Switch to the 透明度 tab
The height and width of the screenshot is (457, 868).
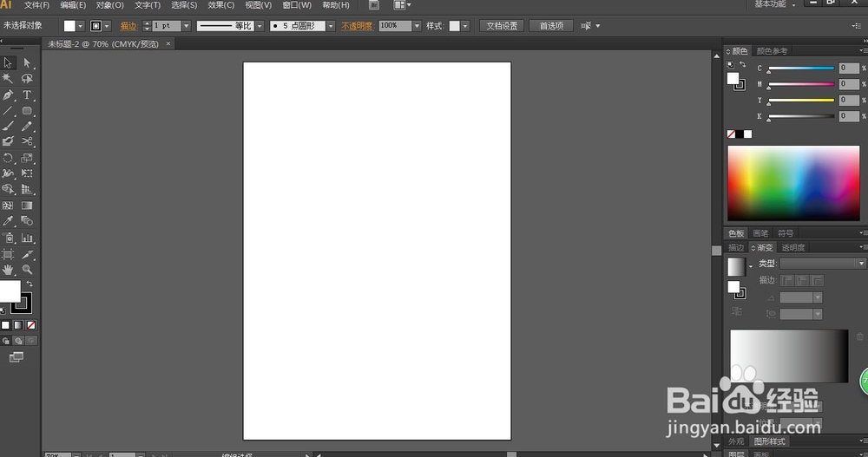coord(792,247)
